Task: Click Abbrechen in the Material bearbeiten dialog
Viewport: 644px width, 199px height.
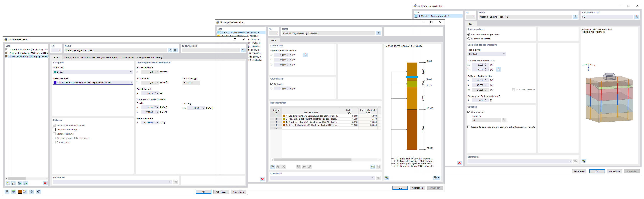Action: click(x=221, y=192)
